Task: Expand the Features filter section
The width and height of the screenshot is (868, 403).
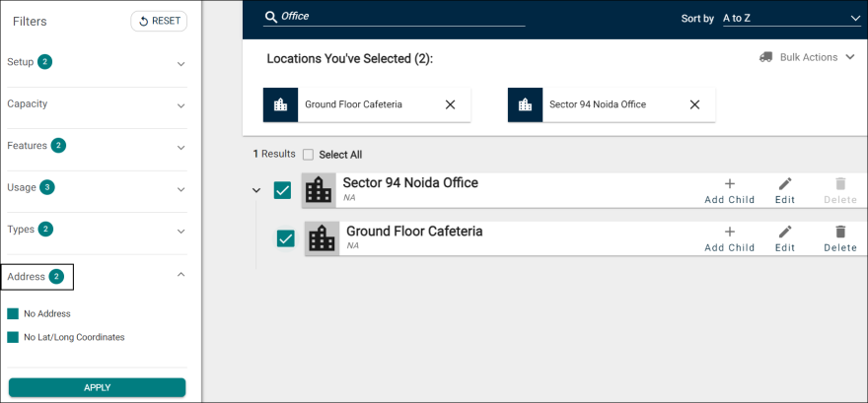Action: point(181,148)
